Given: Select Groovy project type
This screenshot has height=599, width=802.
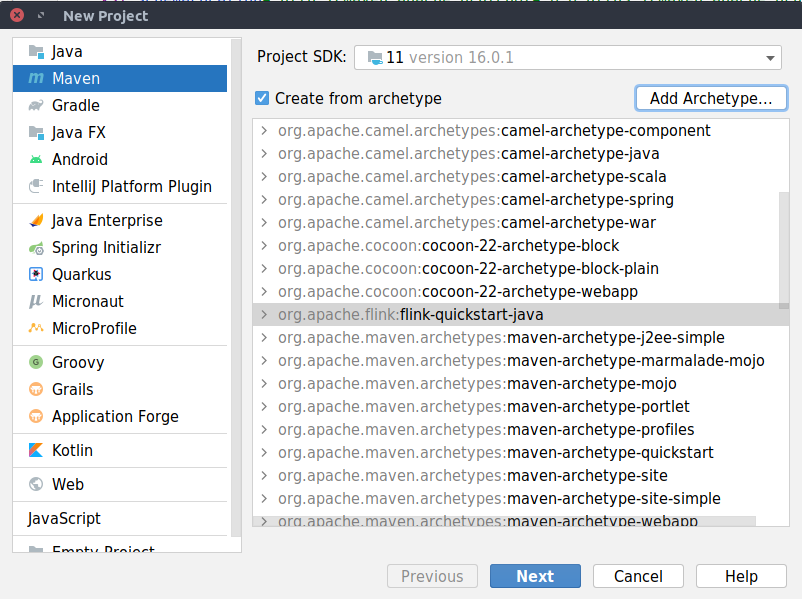Looking at the screenshot, I should point(120,362).
